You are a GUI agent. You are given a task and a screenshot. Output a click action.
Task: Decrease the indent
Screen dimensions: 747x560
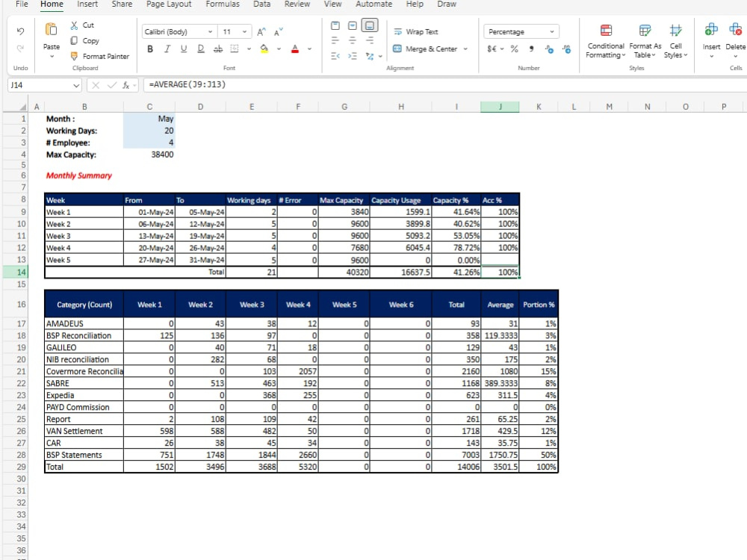coord(335,56)
